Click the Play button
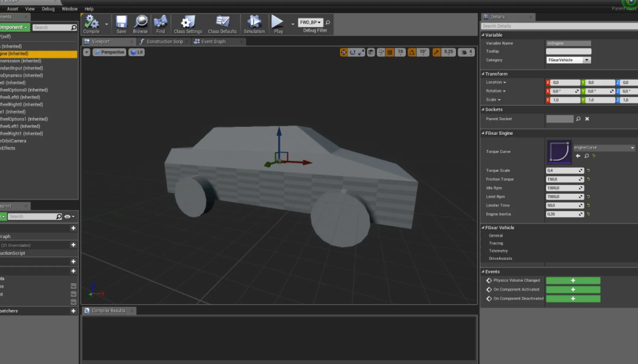638x364 pixels. click(278, 25)
